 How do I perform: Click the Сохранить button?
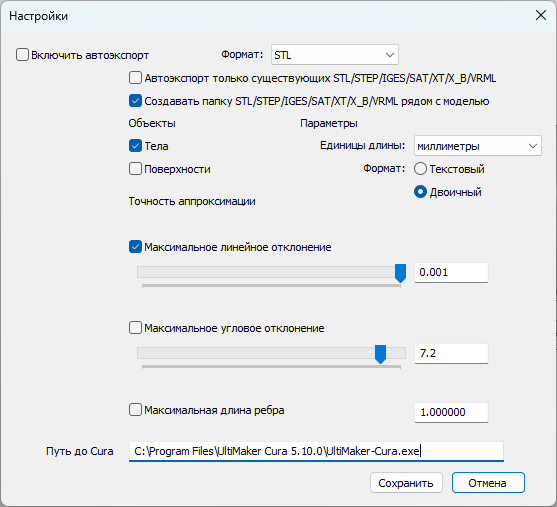[406, 483]
